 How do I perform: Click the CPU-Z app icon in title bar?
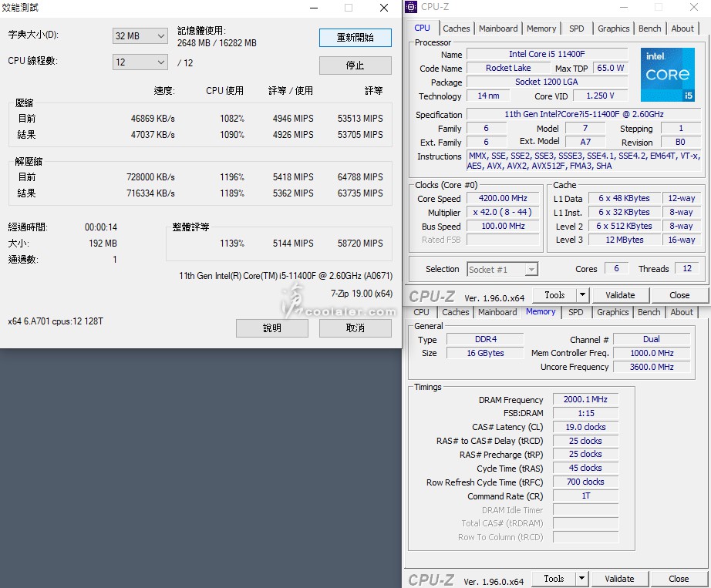[411, 7]
